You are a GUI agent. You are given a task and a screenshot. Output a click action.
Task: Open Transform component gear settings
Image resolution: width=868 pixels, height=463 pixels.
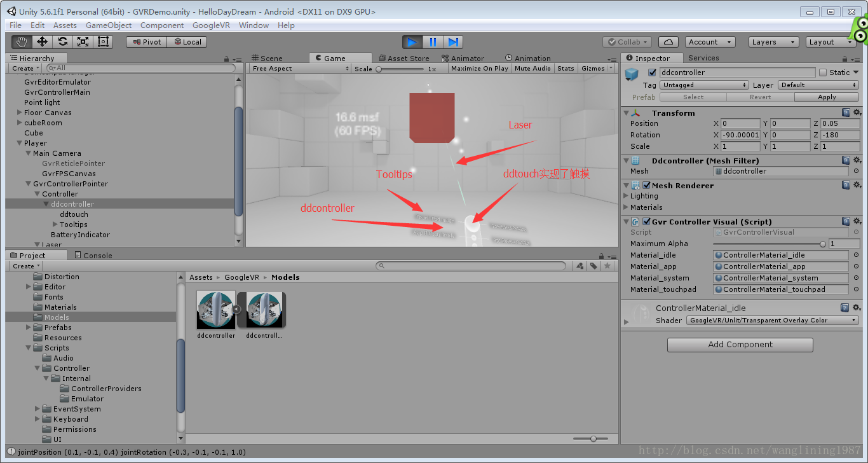pos(857,113)
